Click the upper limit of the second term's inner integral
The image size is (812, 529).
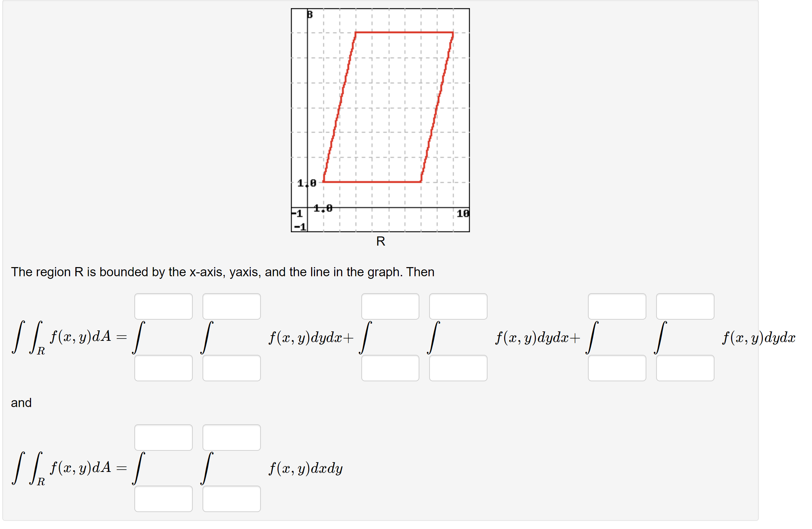tap(458, 306)
